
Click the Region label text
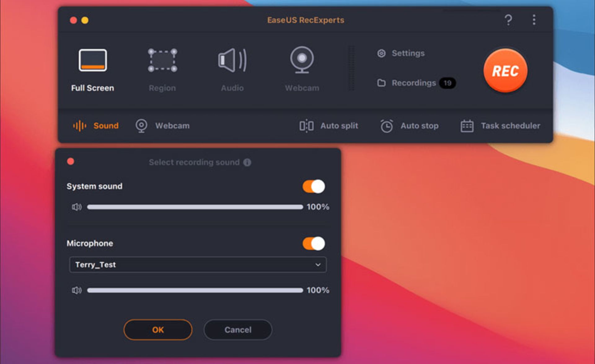click(162, 88)
